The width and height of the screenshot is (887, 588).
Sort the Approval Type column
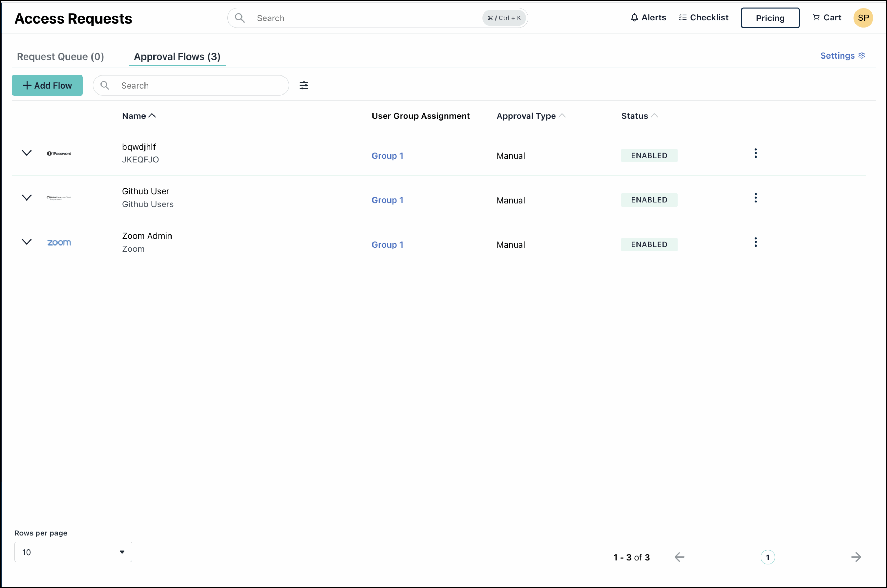click(x=530, y=116)
